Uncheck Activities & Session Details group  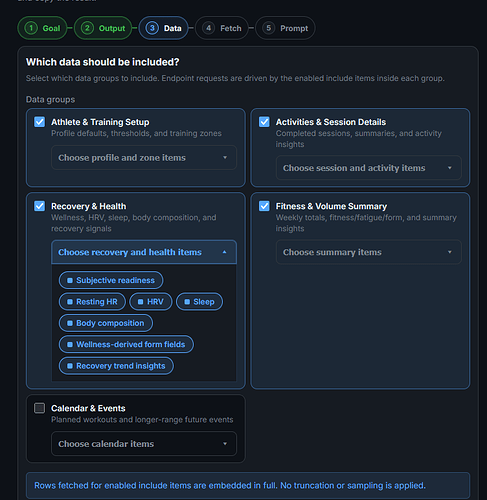pyautogui.click(x=264, y=122)
